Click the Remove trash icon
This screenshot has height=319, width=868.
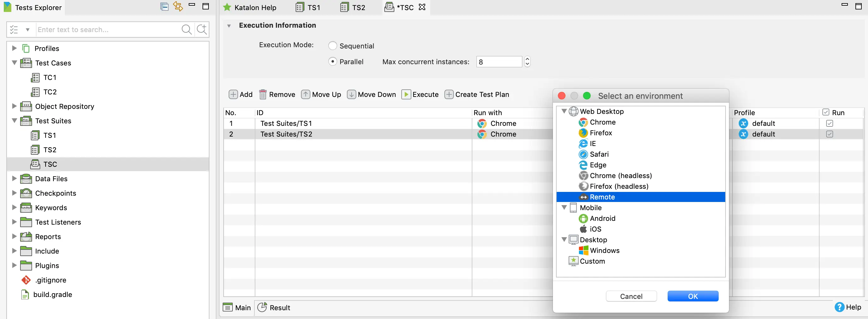pyautogui.click(x=263, y=94)
